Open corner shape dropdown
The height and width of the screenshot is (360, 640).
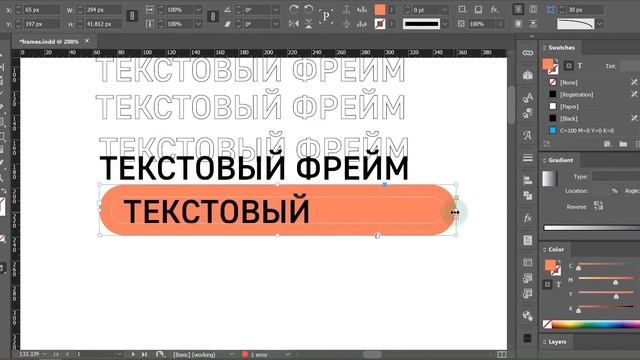click(599, 24)
